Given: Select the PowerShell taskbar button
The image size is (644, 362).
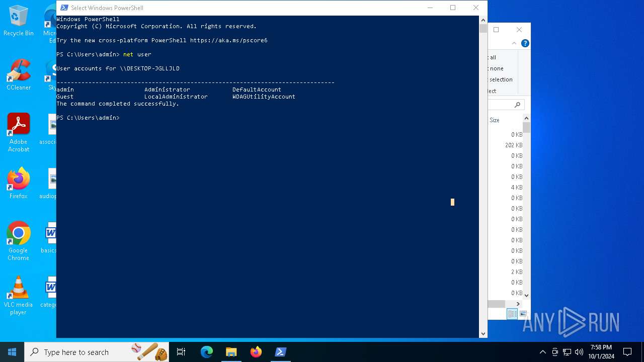Looking at the screenshot, I should click(281, 352).
